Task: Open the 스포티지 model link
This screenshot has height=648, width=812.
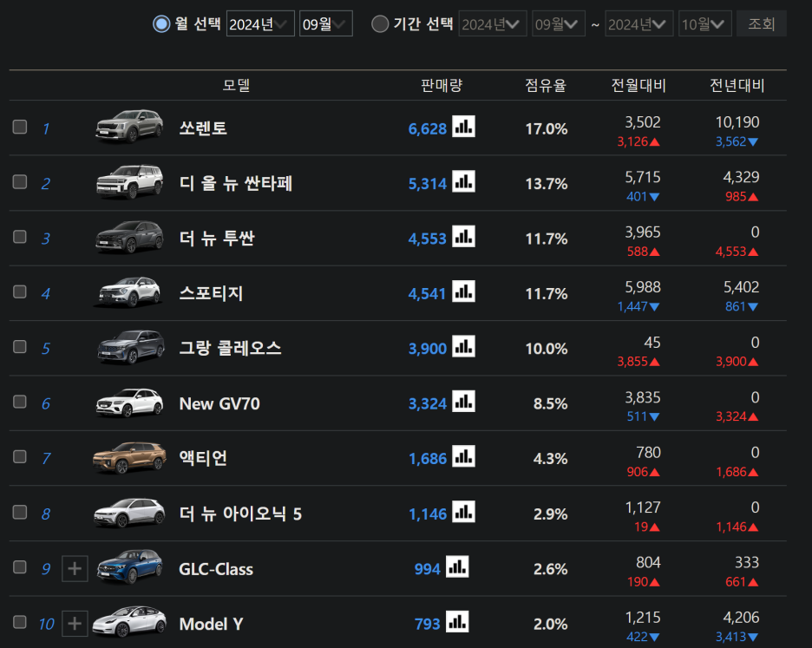Action: 211,293
